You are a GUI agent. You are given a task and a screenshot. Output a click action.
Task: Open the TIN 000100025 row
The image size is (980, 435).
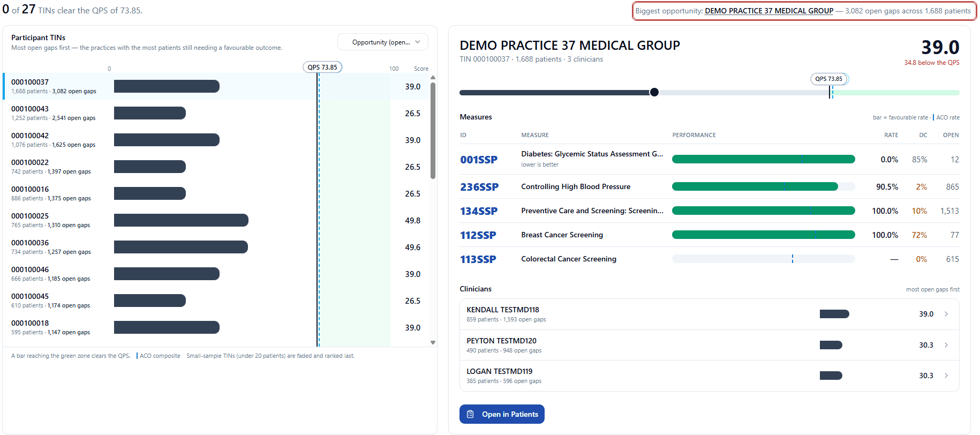216,220
